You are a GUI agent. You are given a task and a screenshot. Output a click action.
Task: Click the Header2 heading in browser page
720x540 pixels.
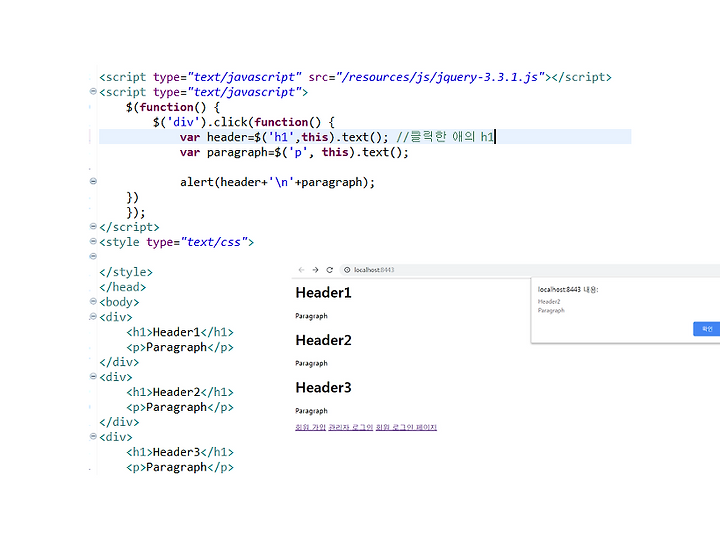click(323, 340)
